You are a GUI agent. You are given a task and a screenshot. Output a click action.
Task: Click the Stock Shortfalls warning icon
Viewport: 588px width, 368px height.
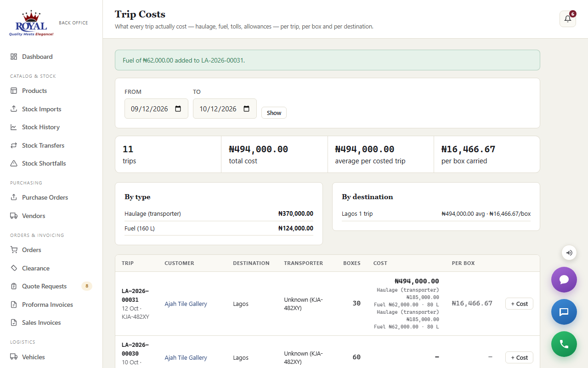click(14, 163)
